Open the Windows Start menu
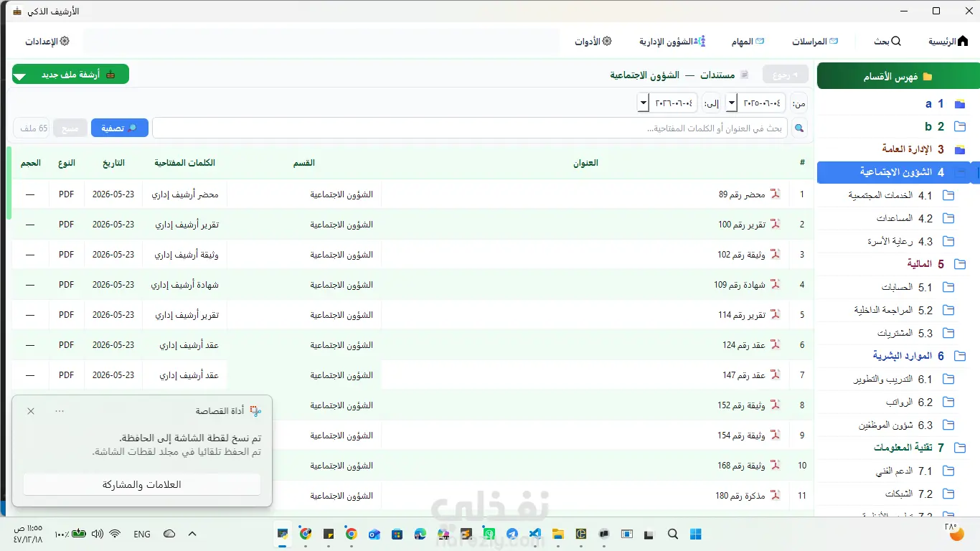The width and height of the screenshot is (980, 551). coord(695,534)
